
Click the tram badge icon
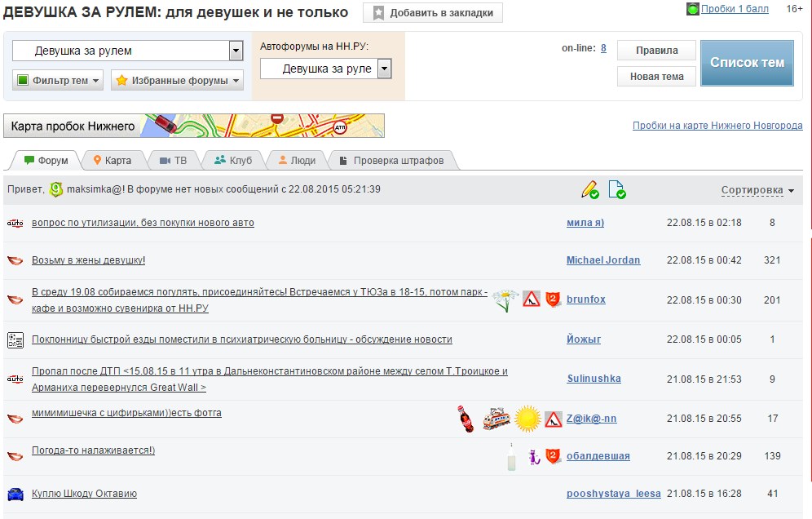tap(496, 419)
